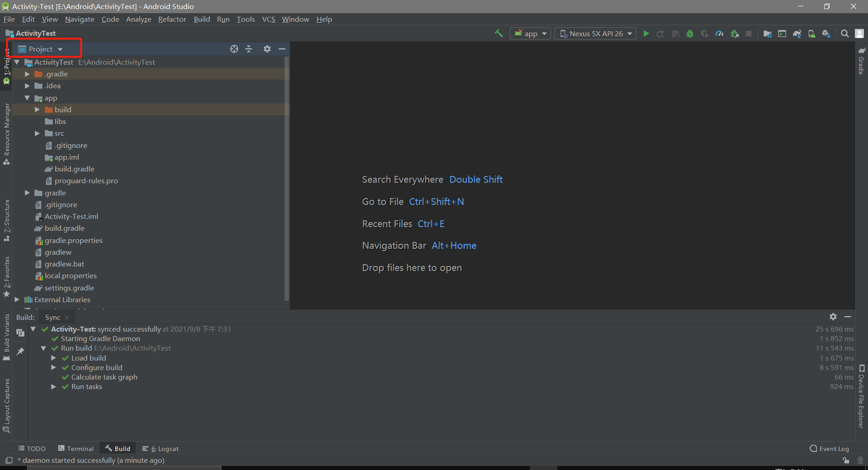868x470 pixels.
Task: Click Collapse All icon in Project panel
Action: click(249, 49)
